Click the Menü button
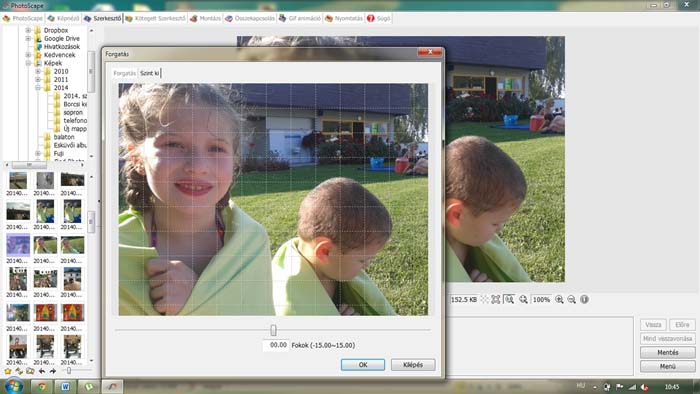This screenshot has width=700, height=394. [667, 366]
